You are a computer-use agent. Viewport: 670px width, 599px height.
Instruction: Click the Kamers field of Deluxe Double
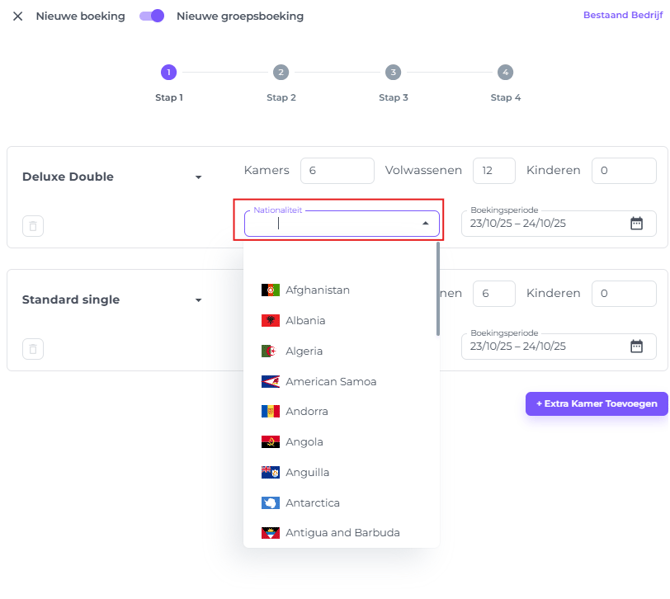pos(336,171)
